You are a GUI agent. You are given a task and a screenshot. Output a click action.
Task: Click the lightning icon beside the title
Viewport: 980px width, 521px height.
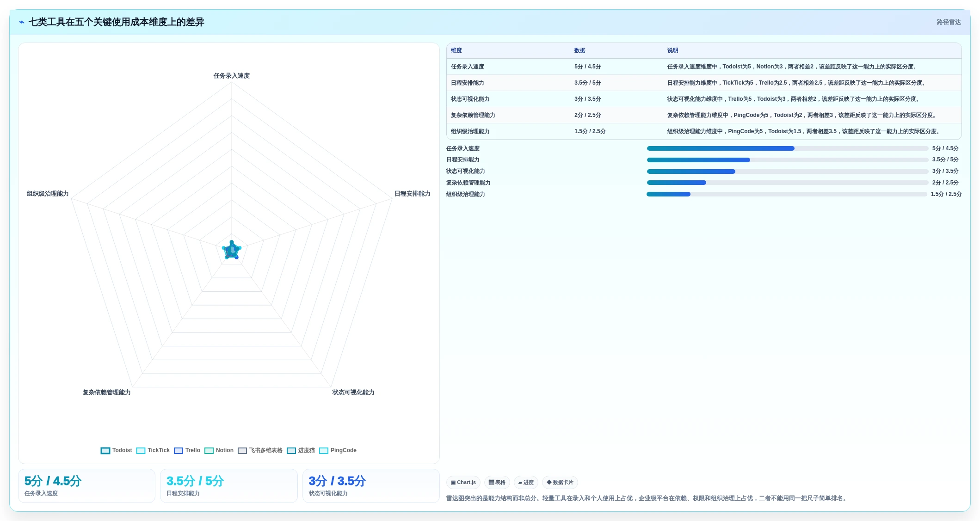pyautogui.click(x=22, y=22)
